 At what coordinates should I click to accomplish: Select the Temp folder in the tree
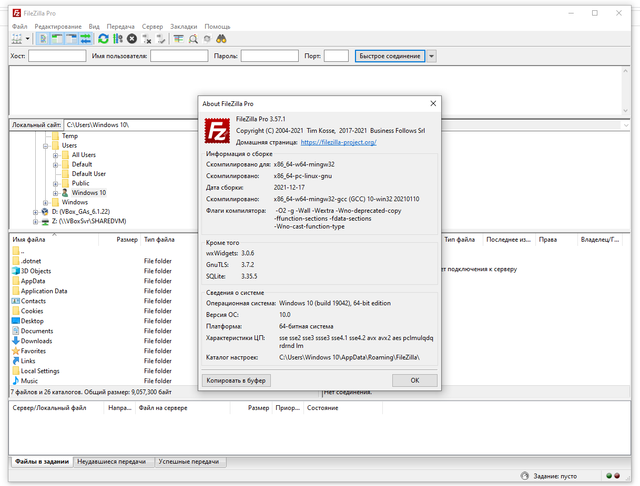tap(69, 136)
